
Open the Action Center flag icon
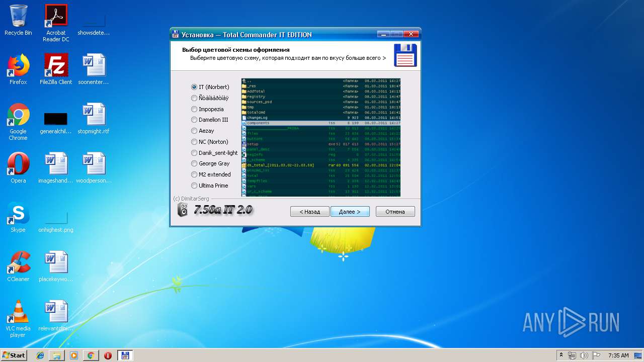point(596,355)
